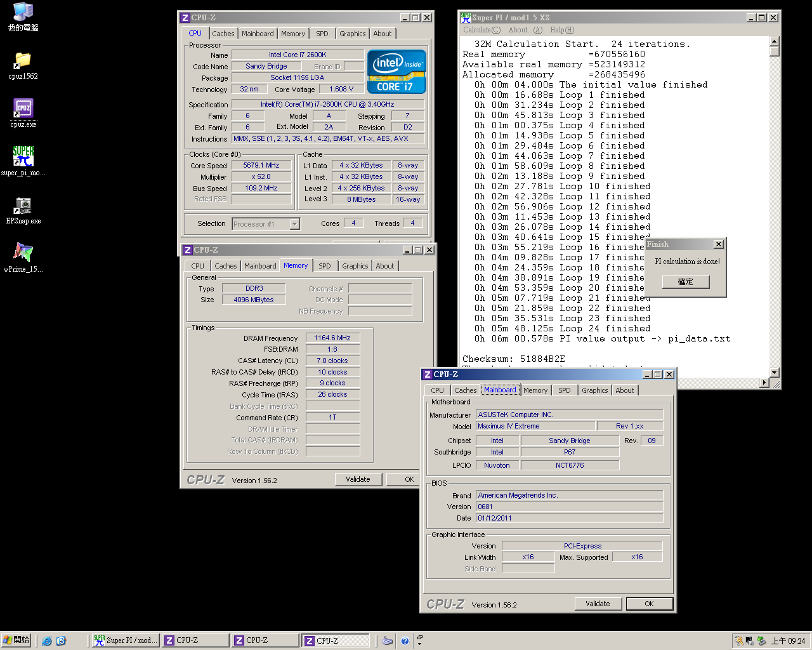The height and width of the screenshot is (650, 812).
Task: Switch to CPU tab in Memory CPU-Z window
Action: pyautogui.click(x=198, y=266)
